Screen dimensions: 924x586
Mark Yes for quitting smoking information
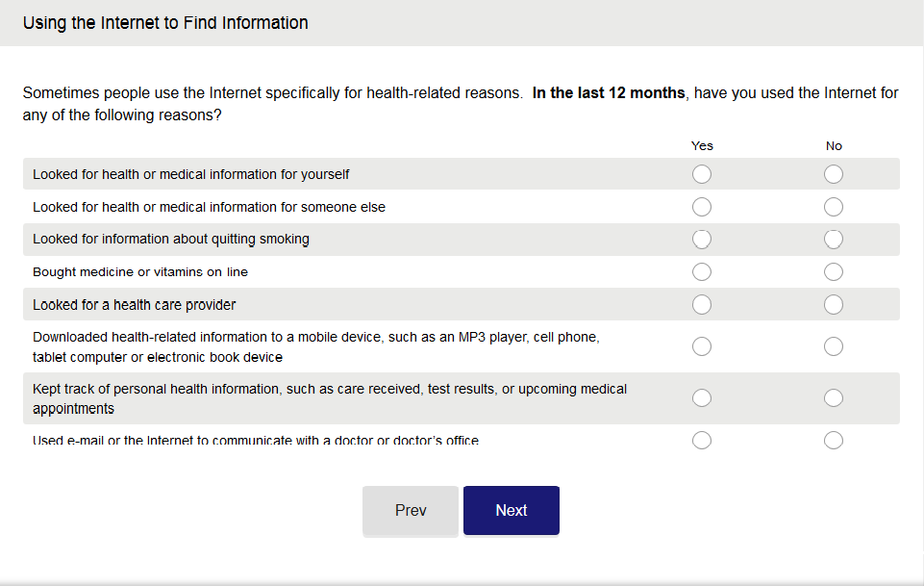[x=702, y=239]
